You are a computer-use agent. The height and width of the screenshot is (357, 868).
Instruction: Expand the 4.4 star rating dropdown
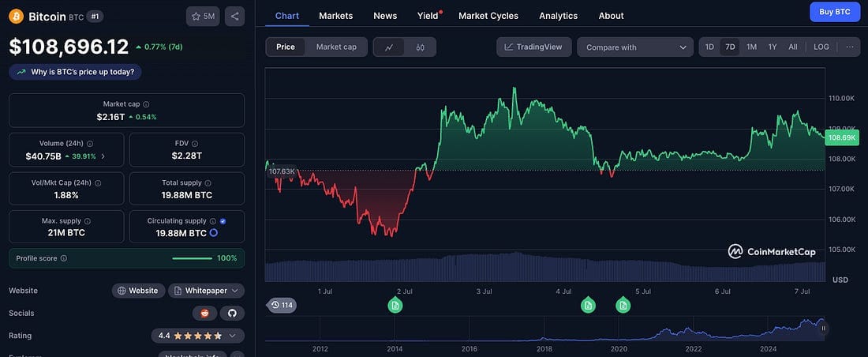[197, 336]
